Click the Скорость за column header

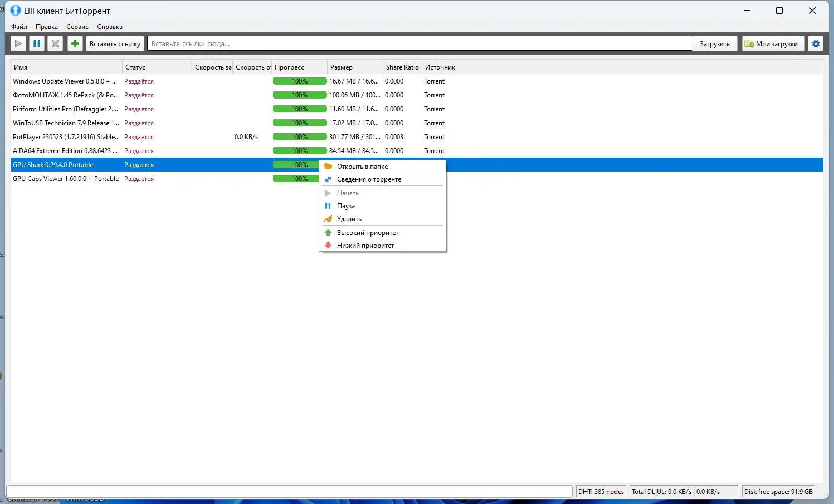(x=213, y=67)
